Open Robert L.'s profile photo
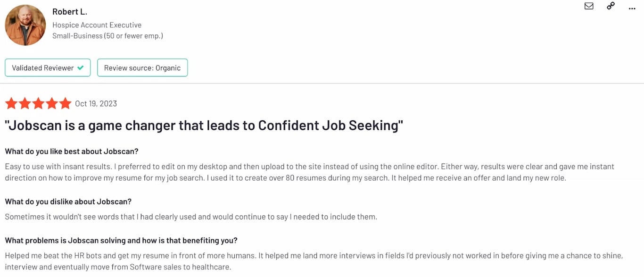Viewport: 644px width, 277px height. click(25, 25)
